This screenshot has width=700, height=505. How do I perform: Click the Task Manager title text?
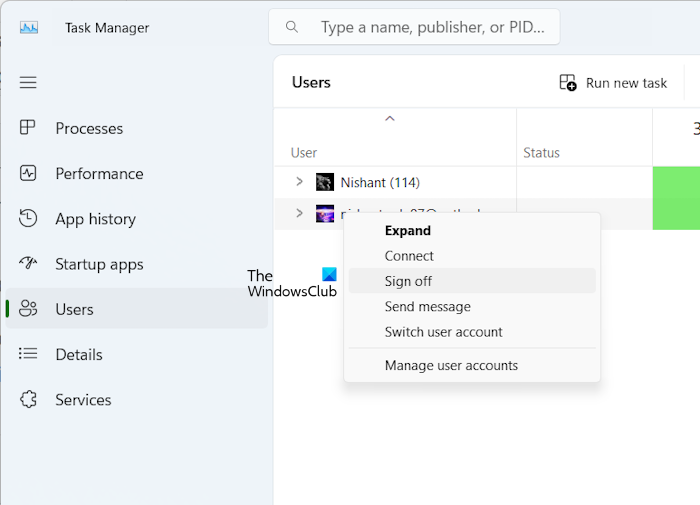pyautogui.click(x=107, y=28)
